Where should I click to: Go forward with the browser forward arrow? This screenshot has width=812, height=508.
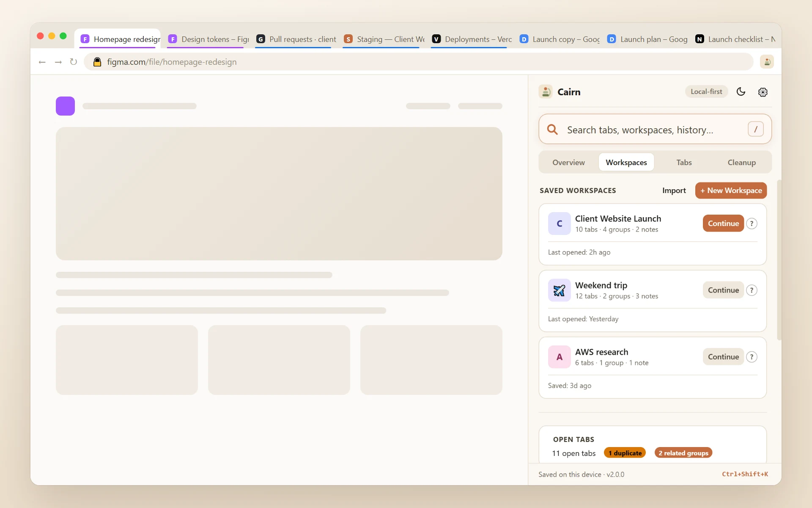click(x=58, y=62)
